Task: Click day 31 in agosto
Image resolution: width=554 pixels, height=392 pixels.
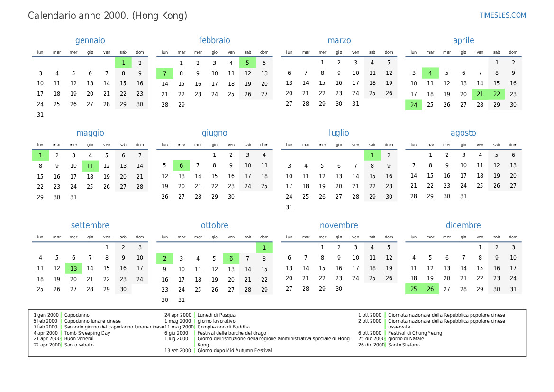Action: (x=463, y=196)
